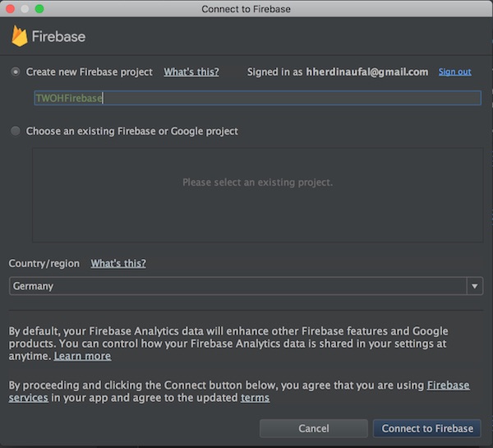The width and height of the screenshot is (493, 448).
Task: Focus the TWOHFirebase project name field
Action: pos(256,98)
